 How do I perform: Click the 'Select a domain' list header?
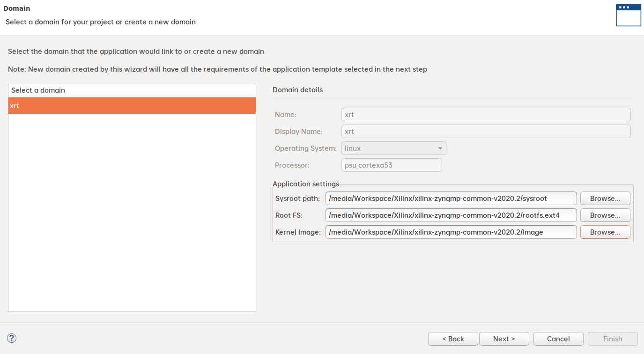coord(132,90)
